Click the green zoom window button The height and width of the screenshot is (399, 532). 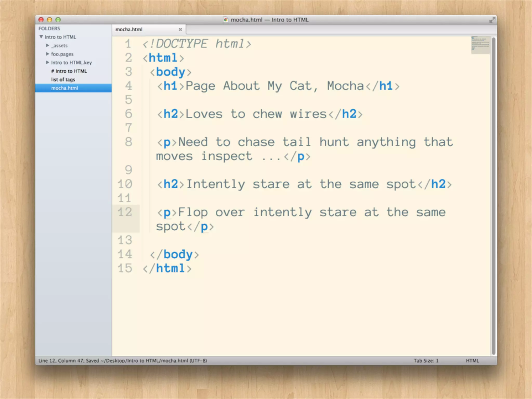click(x=58, y=20)
